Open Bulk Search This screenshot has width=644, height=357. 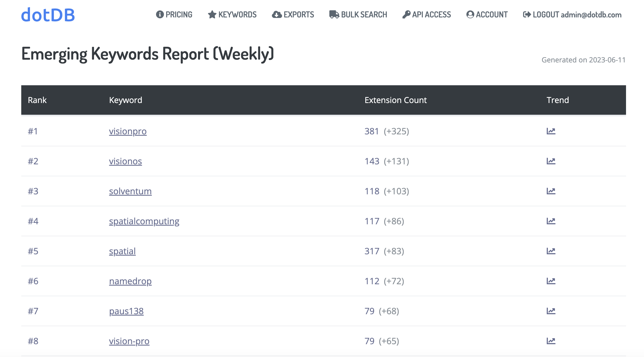coord(358,14)
